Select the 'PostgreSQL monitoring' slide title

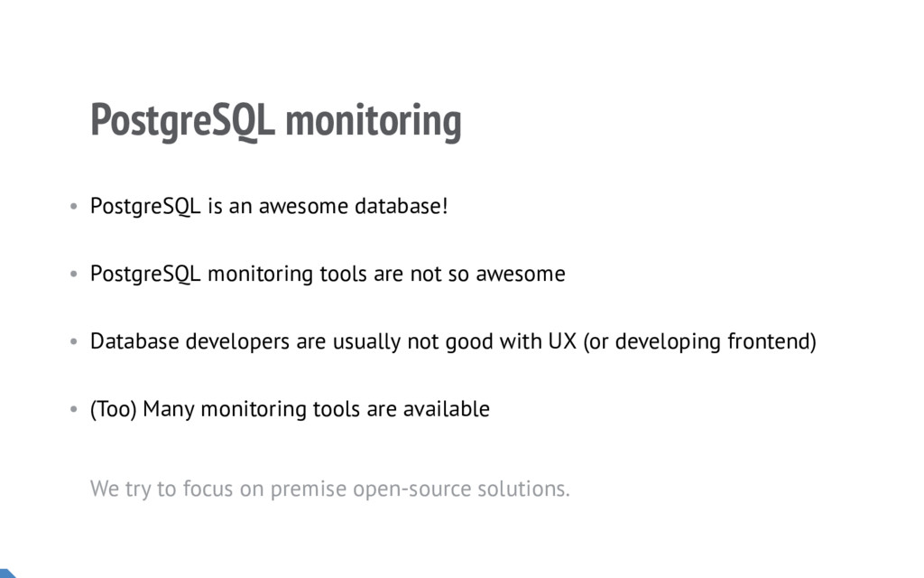(x=275, y=121)
